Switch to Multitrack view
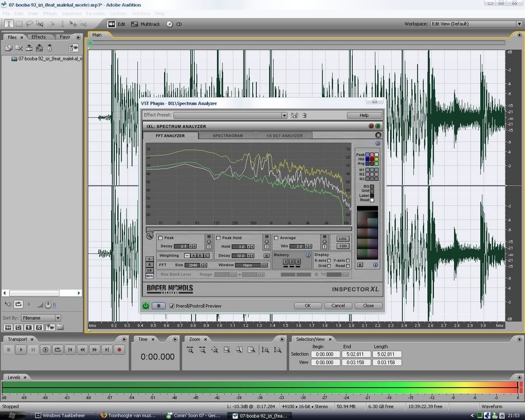The height and width of the screenshot is (420, 525). [146, 24]
